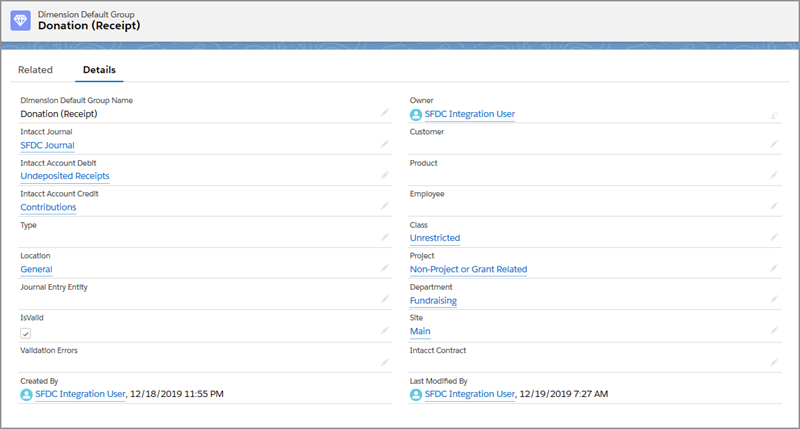Image resolution: width=800 pixels, height=429 pixels.
Task: Click the change owner icon beside Owner
Action: (774, 114)
